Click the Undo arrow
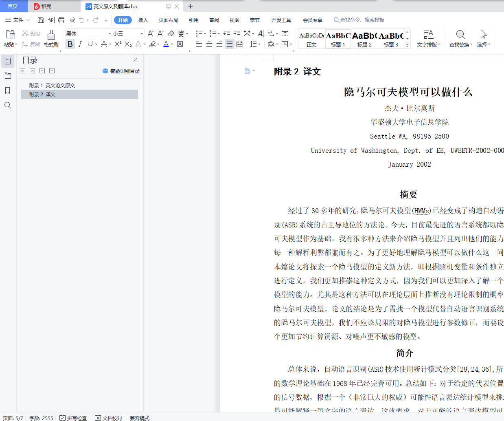This screenshot has height=421, width=504. (x=82, y=20)
